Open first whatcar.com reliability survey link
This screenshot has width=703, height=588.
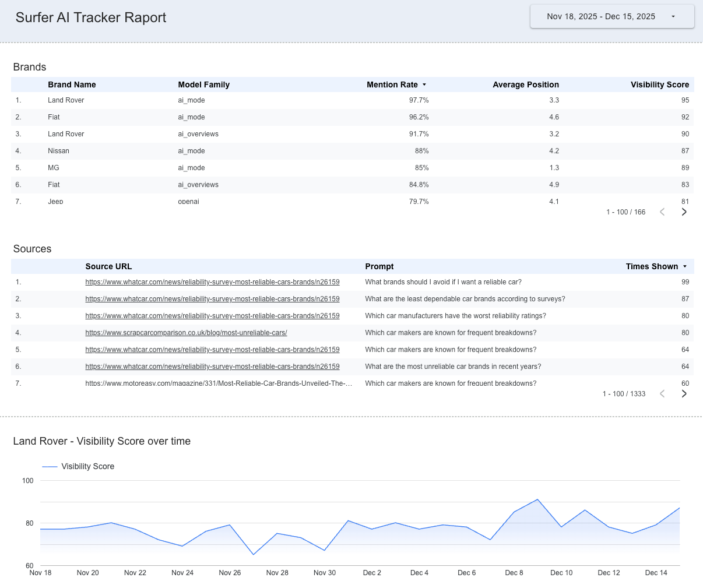[212, 282]
